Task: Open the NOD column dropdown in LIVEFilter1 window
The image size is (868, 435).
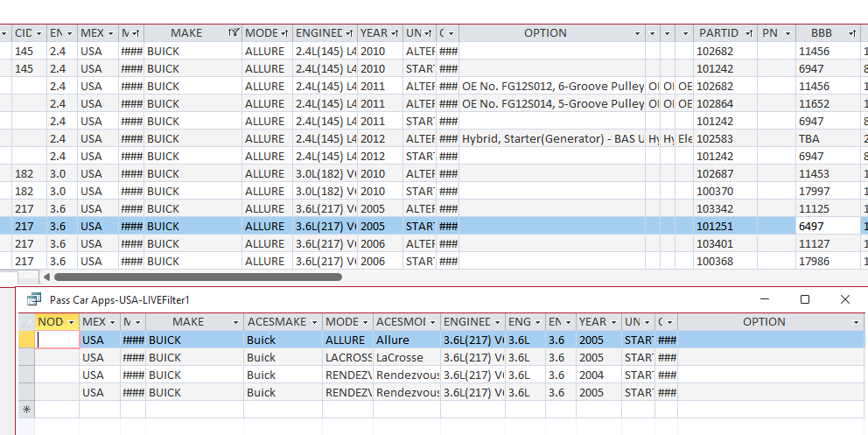Action: pos(71,322)
